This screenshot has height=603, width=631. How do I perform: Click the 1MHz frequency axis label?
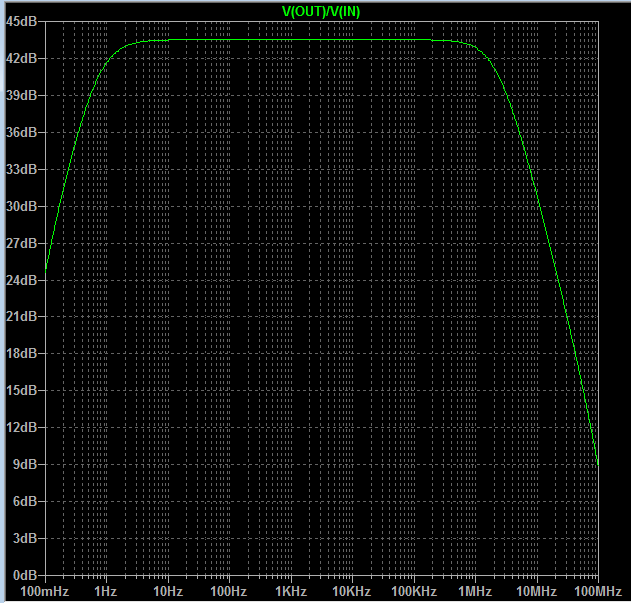[475, 591]
